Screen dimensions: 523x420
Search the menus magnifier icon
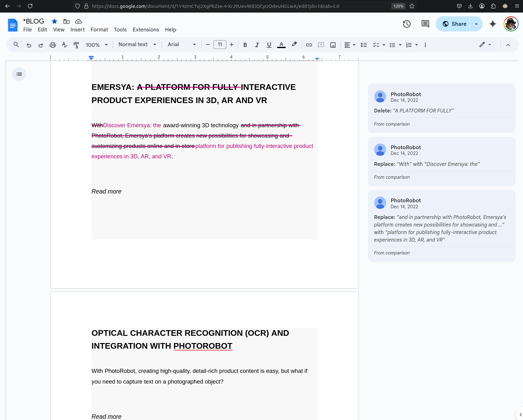(x=16, y=45)
